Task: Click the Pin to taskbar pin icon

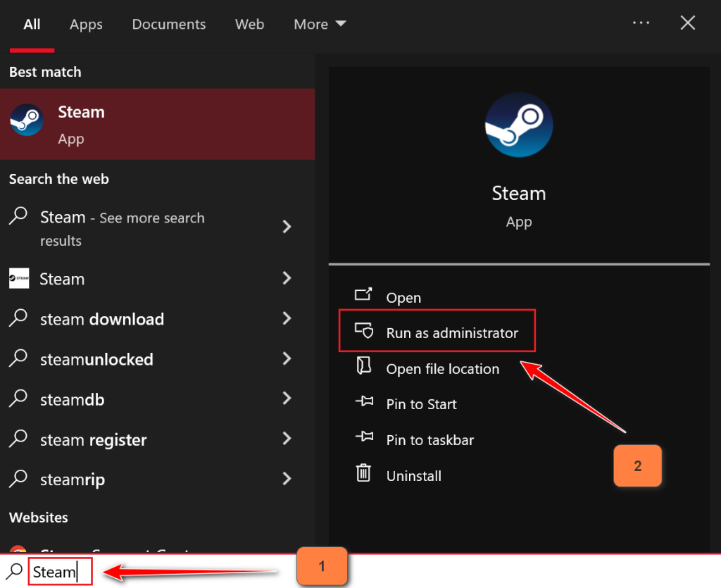Action: pos(365,436)
